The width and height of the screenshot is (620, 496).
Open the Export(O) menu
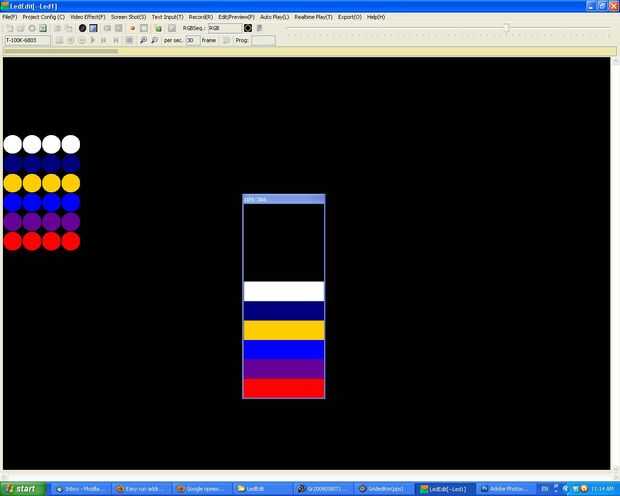tap(350, 17)
